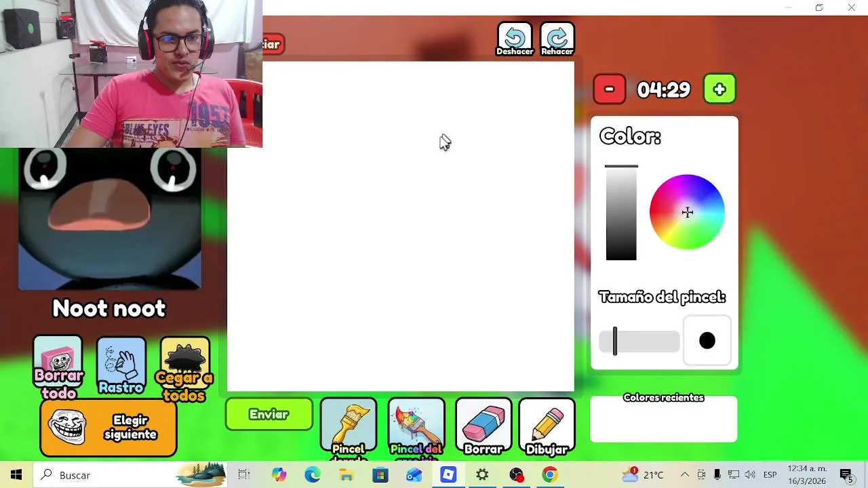
Task: Open File Explorer from the taskbar
Action: pos(347,475)
